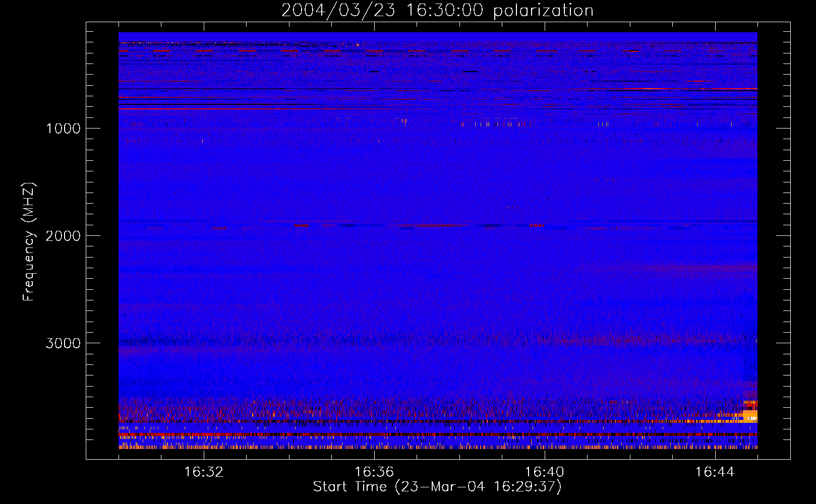Viewport: 816px width, 504px height.
Task: Click the bright orange burst near 16:45
Action: coord(750,412)
